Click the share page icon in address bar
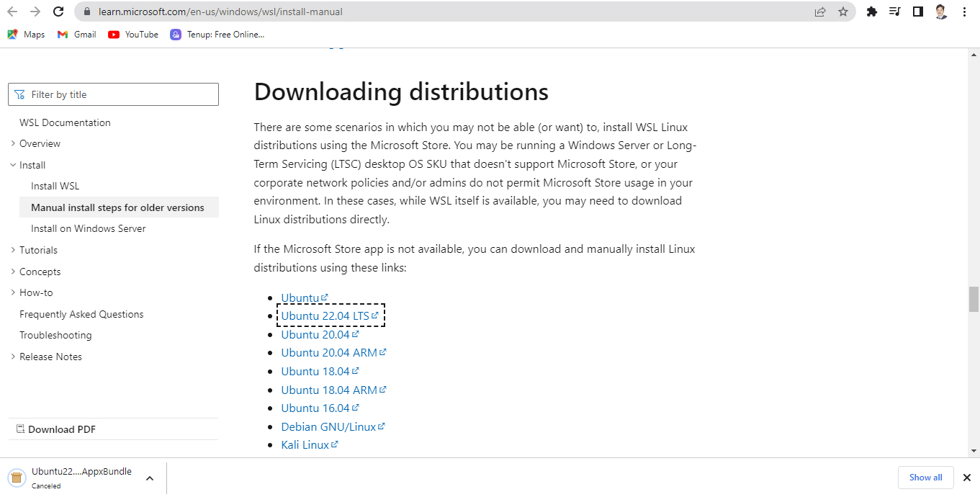The width and height of the screenshot is (980, 497). pyautogui.click(x=819, y=12)
